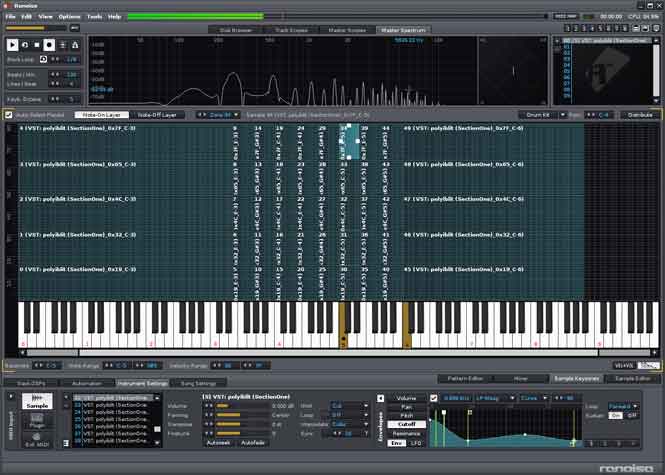
Task: Select the Note-Off Layer button
Action: (157, 115)
